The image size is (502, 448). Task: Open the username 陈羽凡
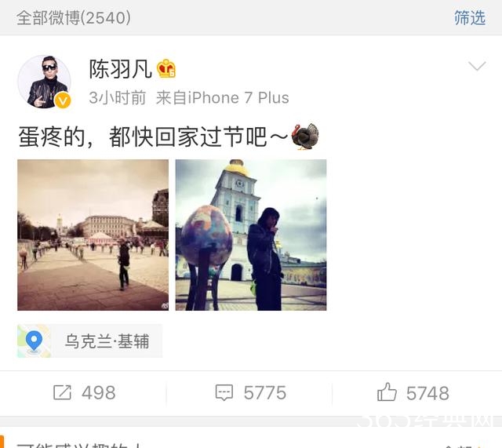coord(120,69)
